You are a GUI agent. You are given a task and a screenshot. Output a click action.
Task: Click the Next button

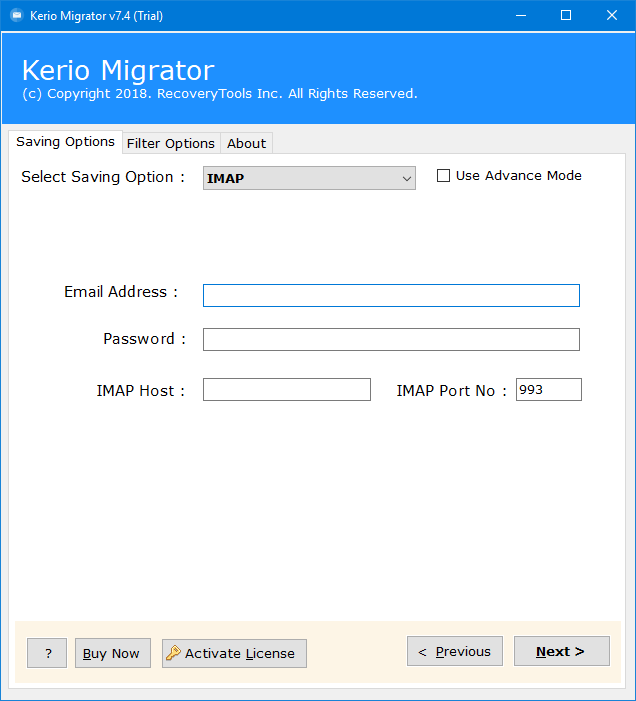tap(561, 651)
